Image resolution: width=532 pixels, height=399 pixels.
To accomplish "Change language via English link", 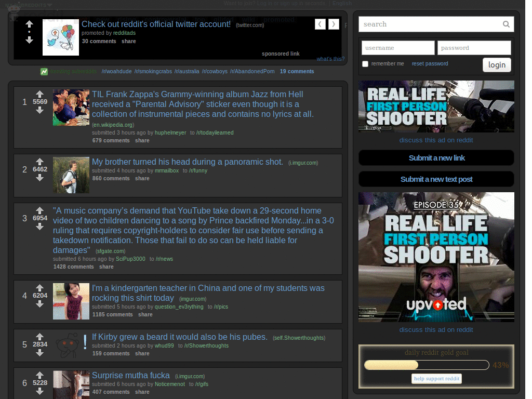I will [342, 4].
